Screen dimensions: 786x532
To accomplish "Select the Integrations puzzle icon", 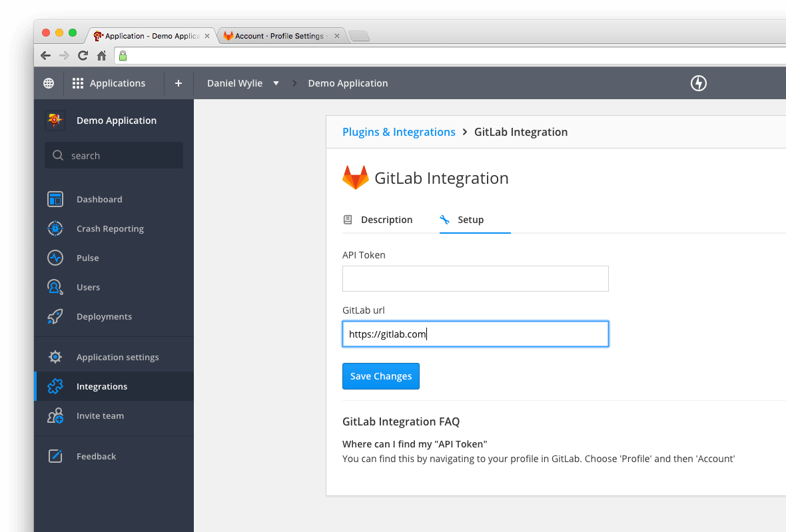I will coord(55,386).
